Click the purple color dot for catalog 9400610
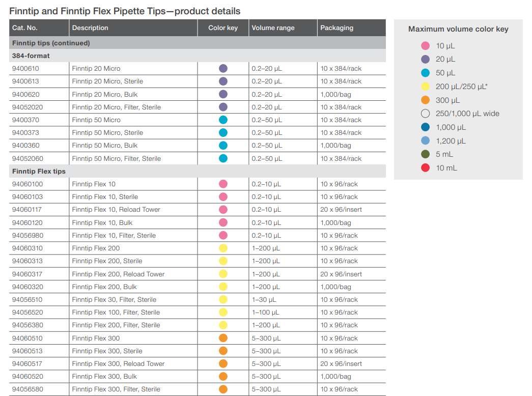 click(223, 69)
